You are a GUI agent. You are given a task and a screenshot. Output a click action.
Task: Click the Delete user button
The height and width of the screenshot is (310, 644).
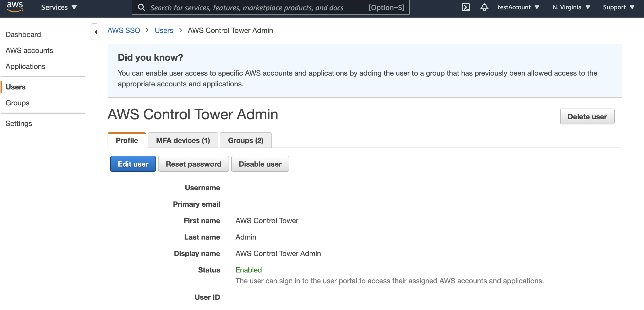pyautogui.click(x=587, y=117)
